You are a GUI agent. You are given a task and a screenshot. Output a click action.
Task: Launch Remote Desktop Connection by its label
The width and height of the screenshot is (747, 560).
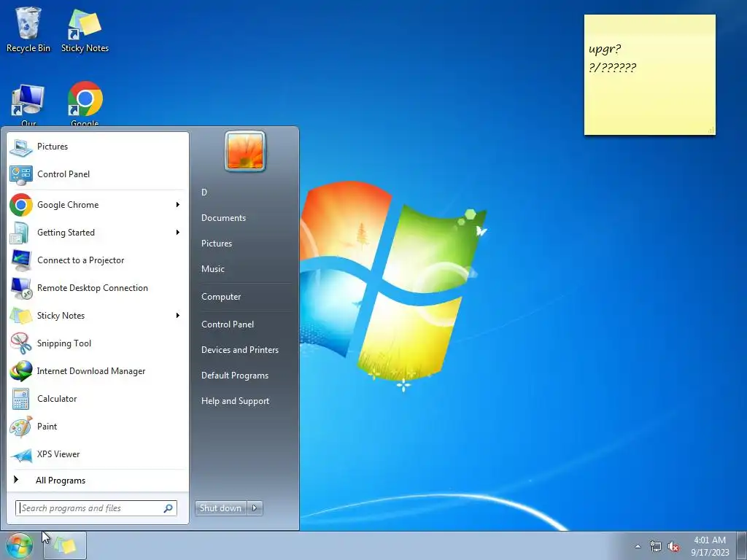(x=93, y=288)
